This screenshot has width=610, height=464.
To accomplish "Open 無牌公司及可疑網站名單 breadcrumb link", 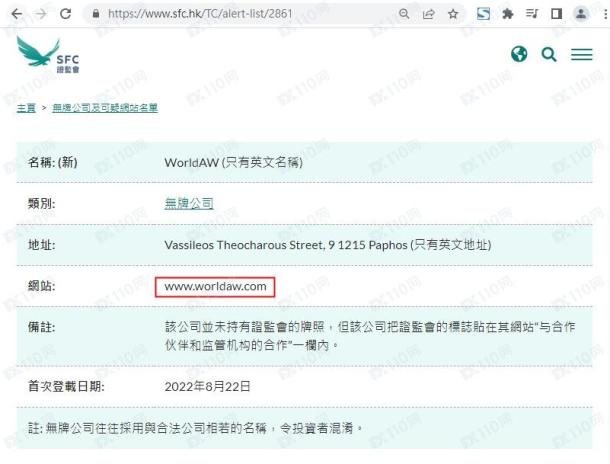I will coord(105,108).
